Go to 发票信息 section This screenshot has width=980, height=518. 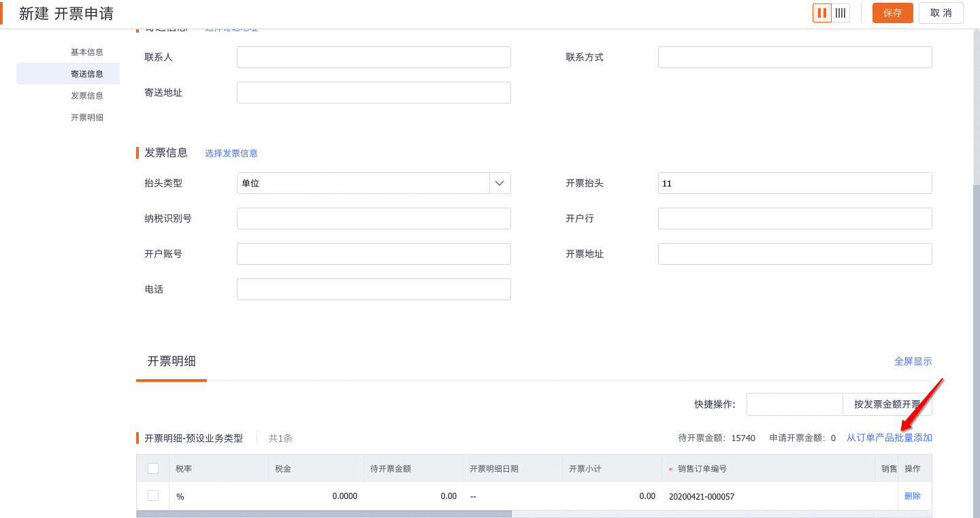click(x=87, y=95)
